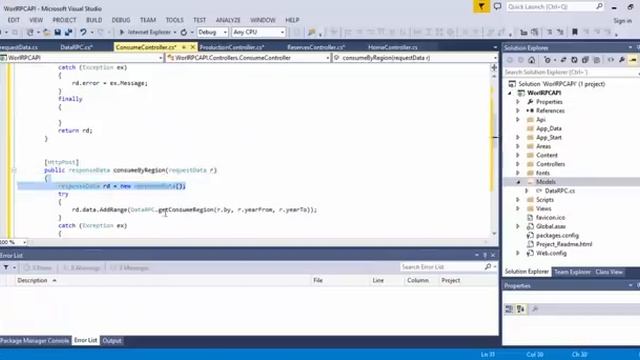Image resolution: width=640 pixels, height=360 pixels.
Task: Click the Save toolbar icon
Action: (x=58, y=32)
